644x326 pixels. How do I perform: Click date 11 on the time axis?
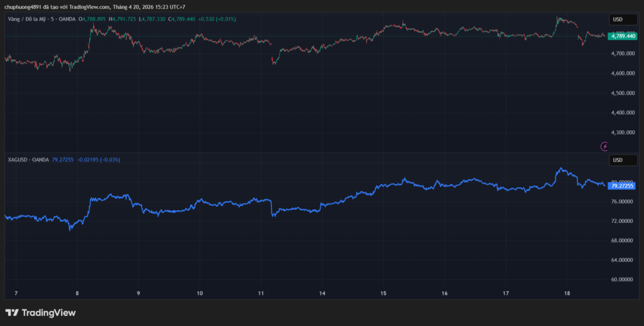(x=261, y=293)
